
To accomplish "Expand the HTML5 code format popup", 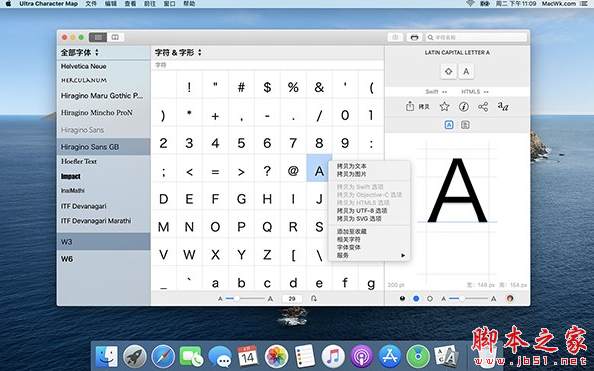I will 475,92.
